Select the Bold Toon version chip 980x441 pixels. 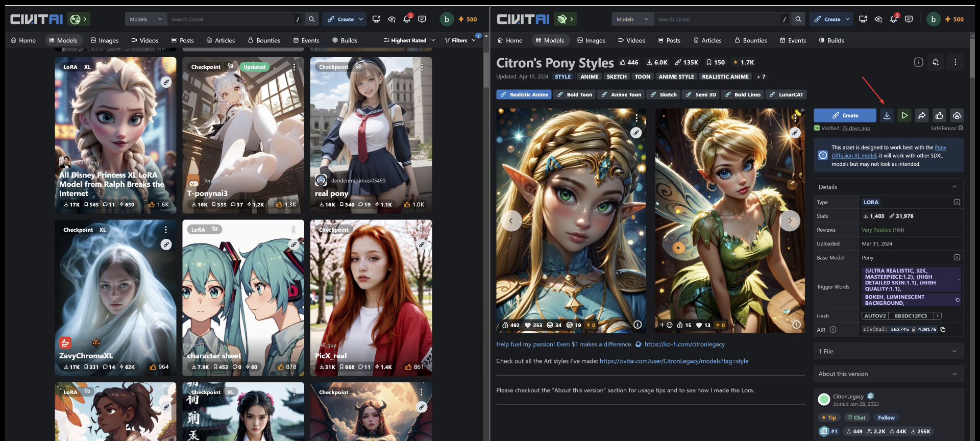click(x=575, y=94)
